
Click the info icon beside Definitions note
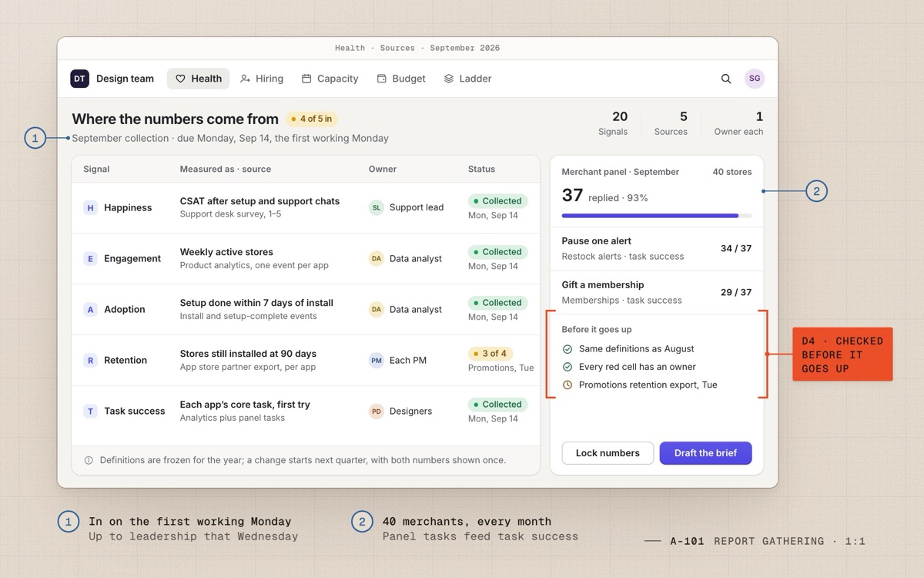coord(89,460)
